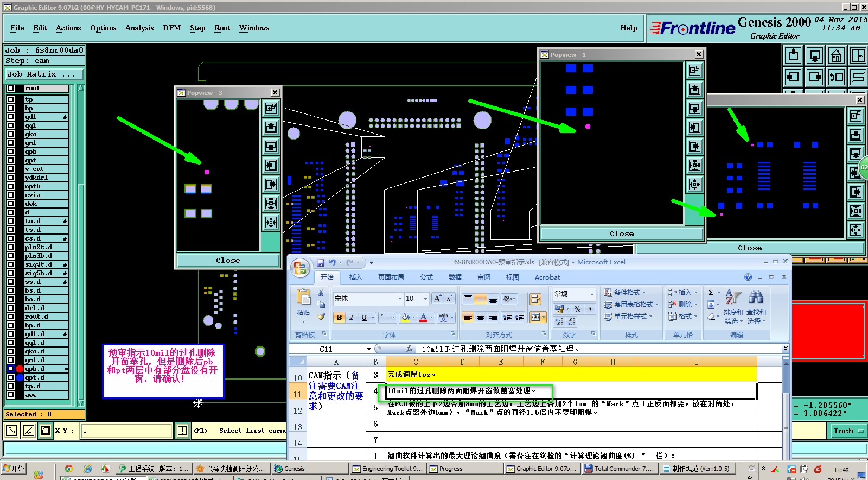Click the Job Matrix button
Screen dimensions: 868x480
pyautogui.click(x=44, y=74)
